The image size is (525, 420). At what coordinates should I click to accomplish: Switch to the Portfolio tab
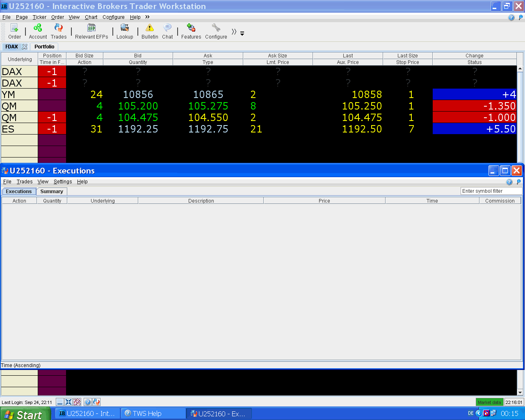click(x=44, y=47)
